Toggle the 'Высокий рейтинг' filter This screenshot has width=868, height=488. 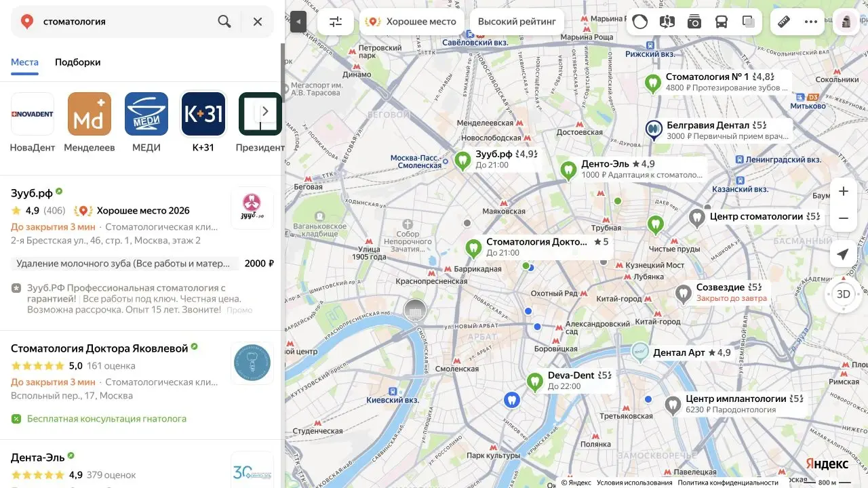click(517, 22)
